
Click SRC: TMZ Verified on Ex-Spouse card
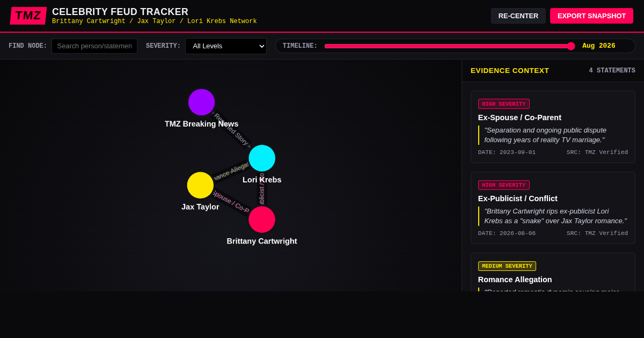coord(597,152)
